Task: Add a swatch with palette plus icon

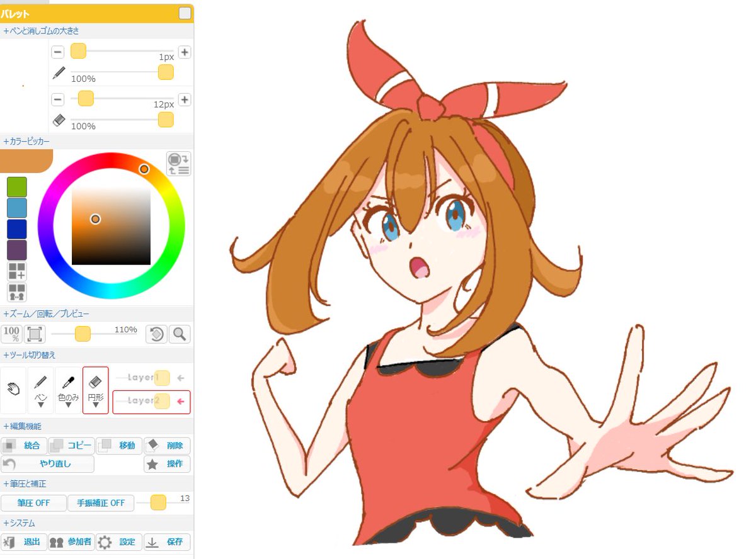Action: click(x=17, y=271)
